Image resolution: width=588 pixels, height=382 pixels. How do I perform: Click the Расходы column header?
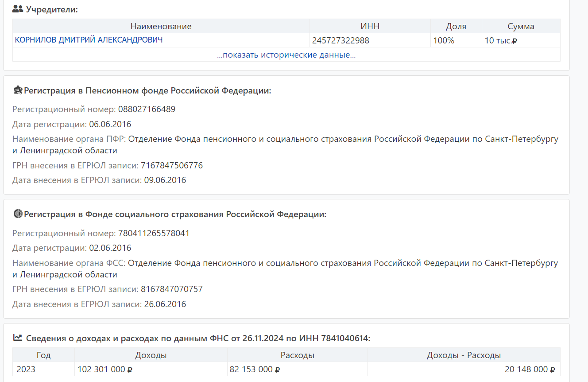pyautogui.click(x=298, y=355)
